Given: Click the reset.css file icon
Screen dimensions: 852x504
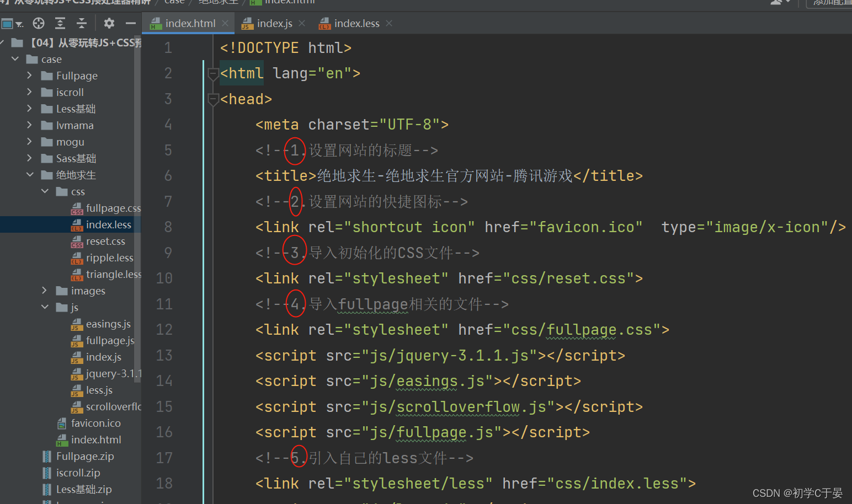Looking at the screenshot, I should [x=77, y=242].
